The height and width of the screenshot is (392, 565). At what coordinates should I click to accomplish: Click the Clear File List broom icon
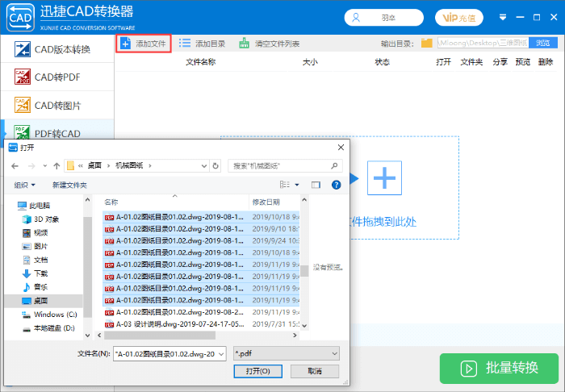coord(245,44)
